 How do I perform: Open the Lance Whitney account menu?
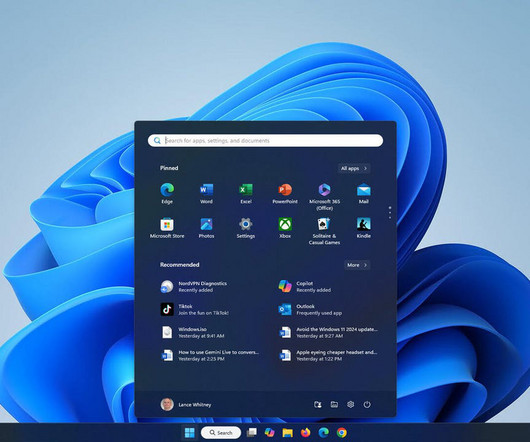click(186, 404)
